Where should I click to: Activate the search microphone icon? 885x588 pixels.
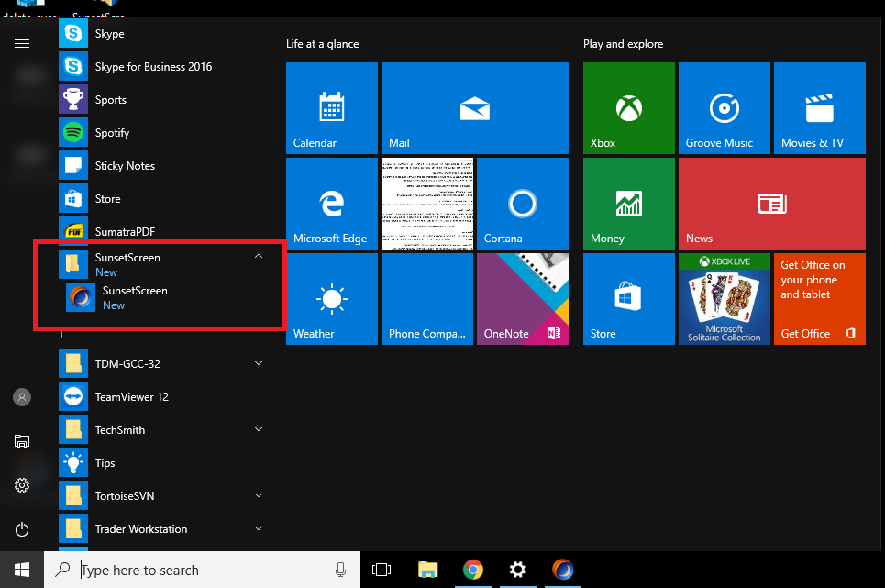coord(340,570)
